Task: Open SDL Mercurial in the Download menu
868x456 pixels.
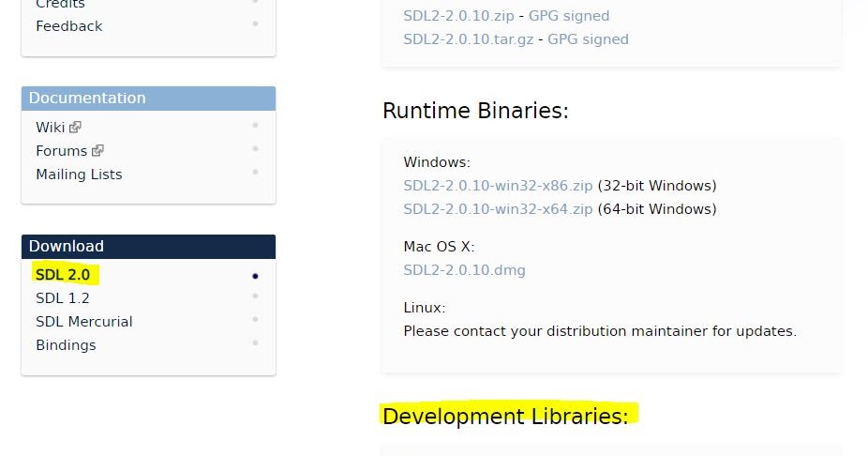Action: click(x=84, y=322)
